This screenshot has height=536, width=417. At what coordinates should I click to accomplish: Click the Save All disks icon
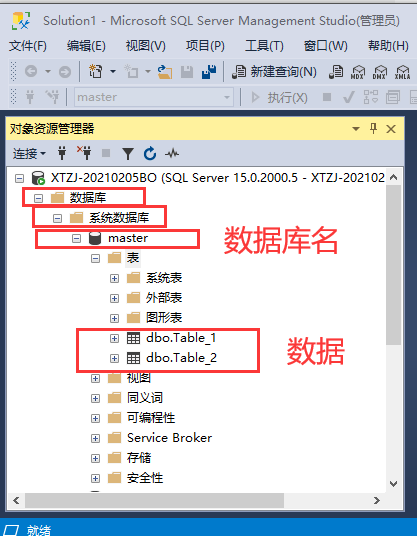pyautogui.click(x=209, y=72)
